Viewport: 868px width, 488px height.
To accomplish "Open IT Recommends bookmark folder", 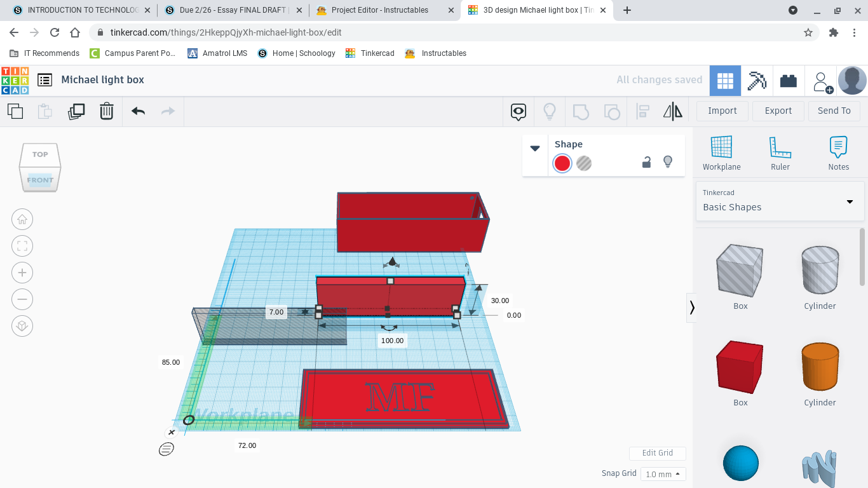I will click(44, 53).
